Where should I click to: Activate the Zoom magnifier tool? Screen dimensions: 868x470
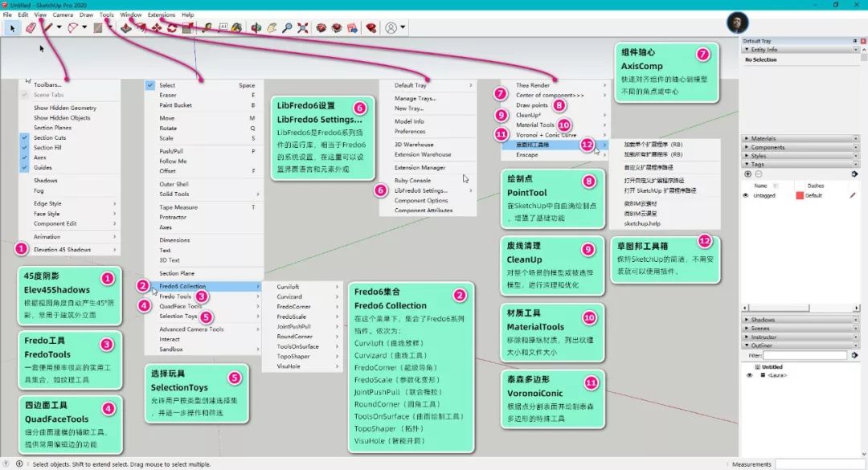(287, 27)
